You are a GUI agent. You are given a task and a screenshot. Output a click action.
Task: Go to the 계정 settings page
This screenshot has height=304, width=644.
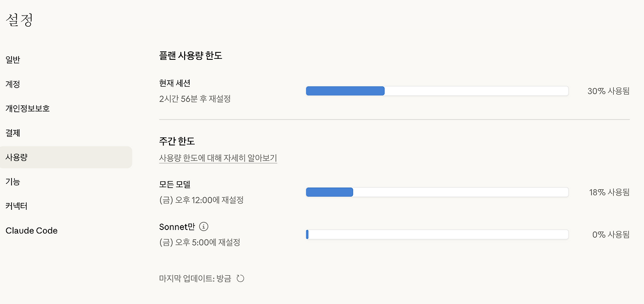[13, 84]
